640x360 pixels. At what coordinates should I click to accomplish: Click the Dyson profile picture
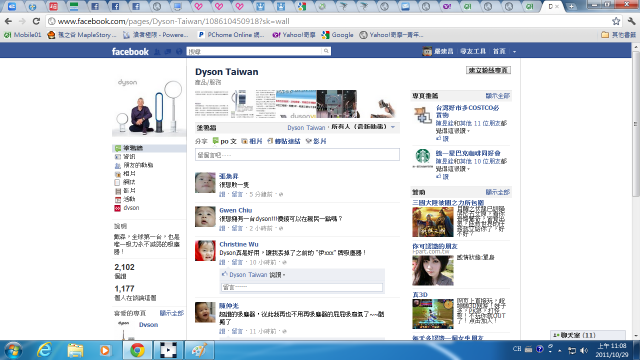149,107
